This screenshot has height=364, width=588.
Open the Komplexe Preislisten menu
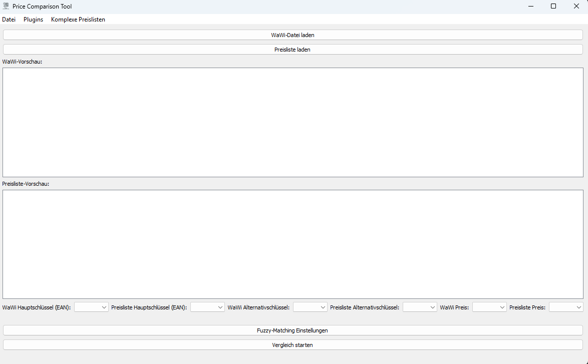click(x=78, y=20)
